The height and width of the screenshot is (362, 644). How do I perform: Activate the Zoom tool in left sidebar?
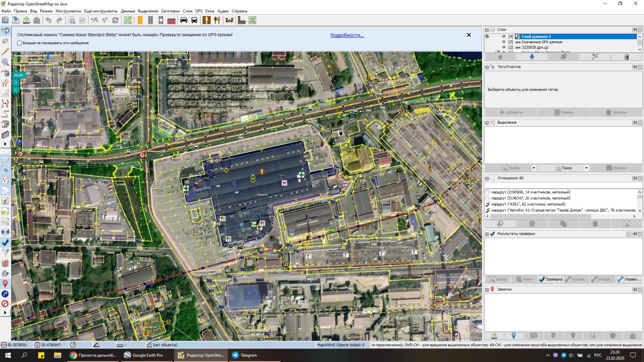[x=6, y=62]
